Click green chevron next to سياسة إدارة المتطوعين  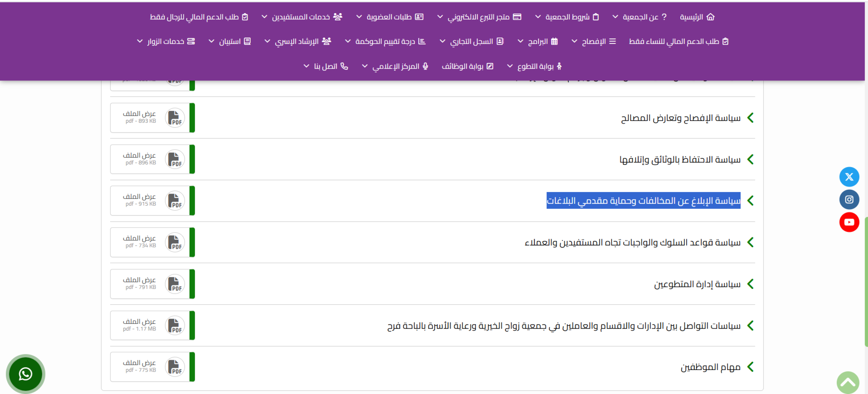tap(750, 284)
